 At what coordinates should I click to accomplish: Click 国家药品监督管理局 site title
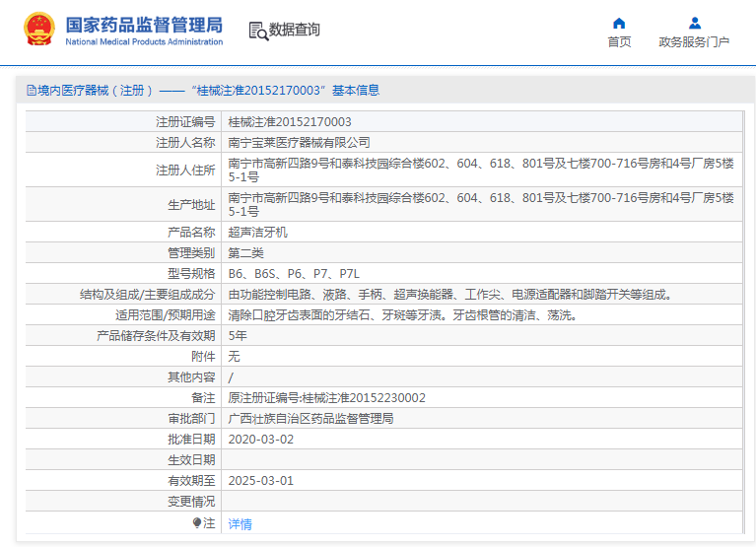pyautogui.click(x=144, y=25)
